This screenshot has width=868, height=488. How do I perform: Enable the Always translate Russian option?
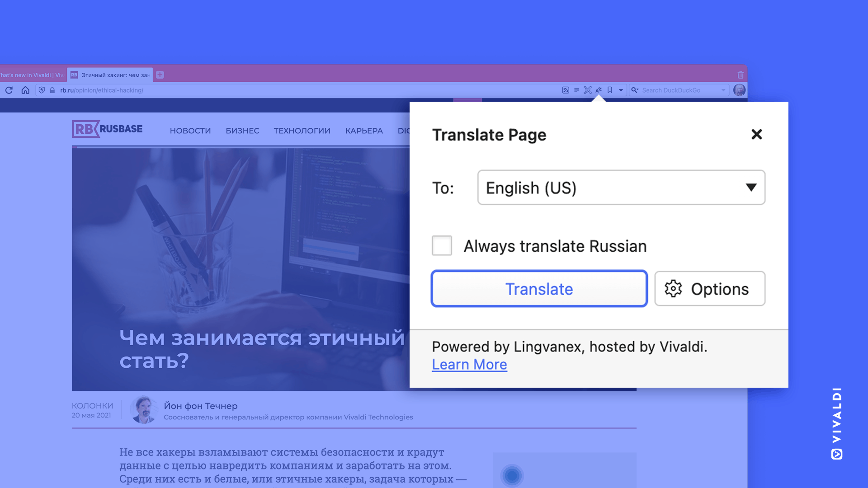click(442, 245)
